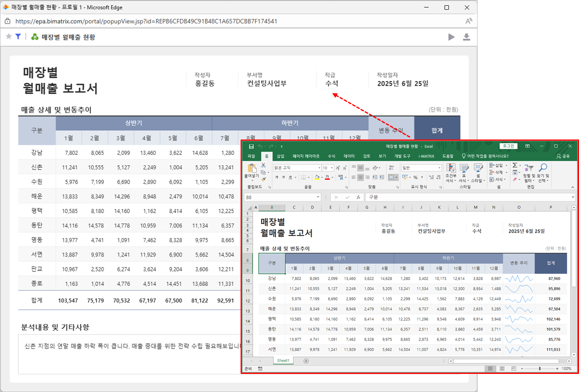Click the blue filter funnel icon
The width and height of the screenshot is (579, 392).
tap(18, 37)
